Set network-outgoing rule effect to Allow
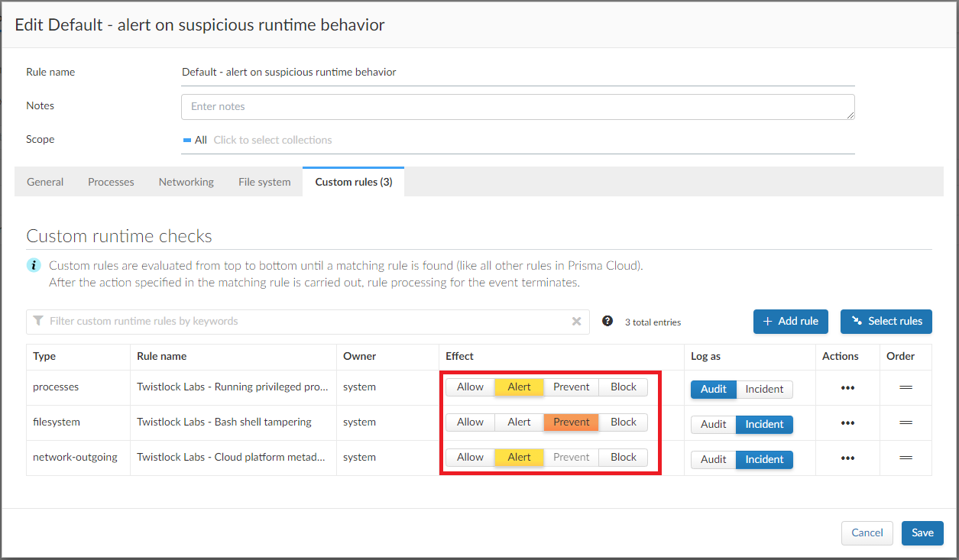This screenshot has height=560, width=959. tap(470, 458)
